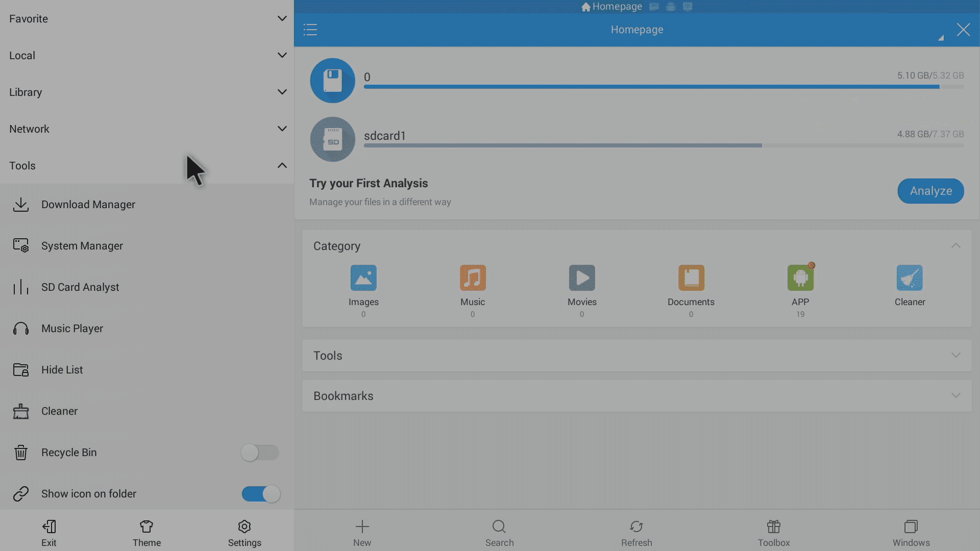Viewport: 980px width, 551px height.
Task: Select the Hide List label
Action: (x=62, y=370)
